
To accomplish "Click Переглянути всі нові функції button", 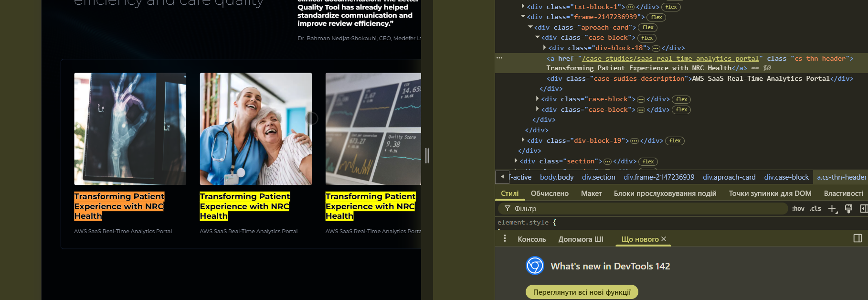I will [x=582, y=292].
